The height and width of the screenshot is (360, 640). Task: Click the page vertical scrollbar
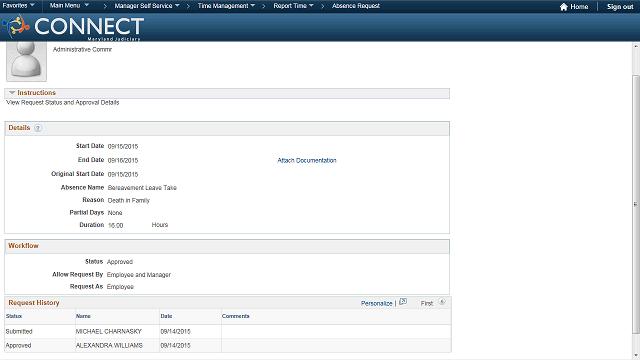636,204
